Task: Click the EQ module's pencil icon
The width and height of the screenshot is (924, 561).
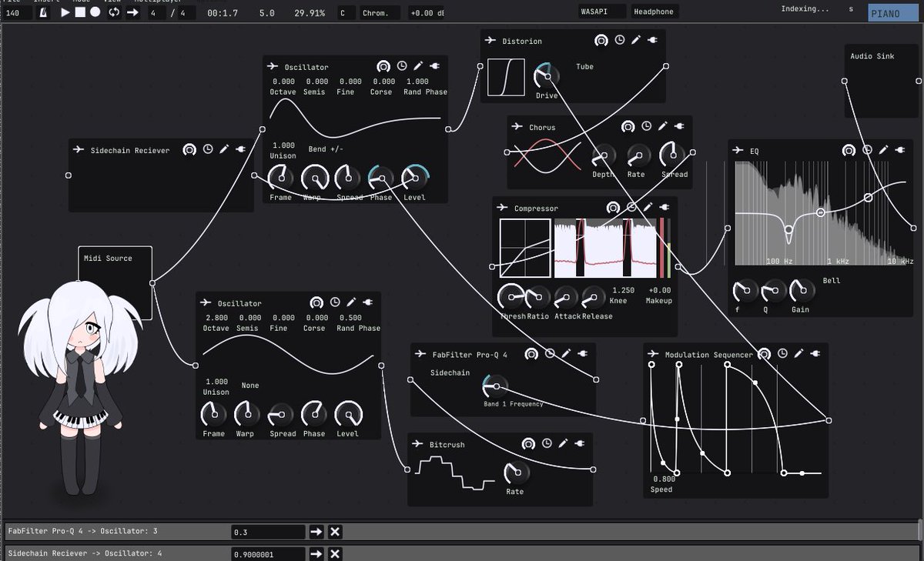Action: [883, 150]
